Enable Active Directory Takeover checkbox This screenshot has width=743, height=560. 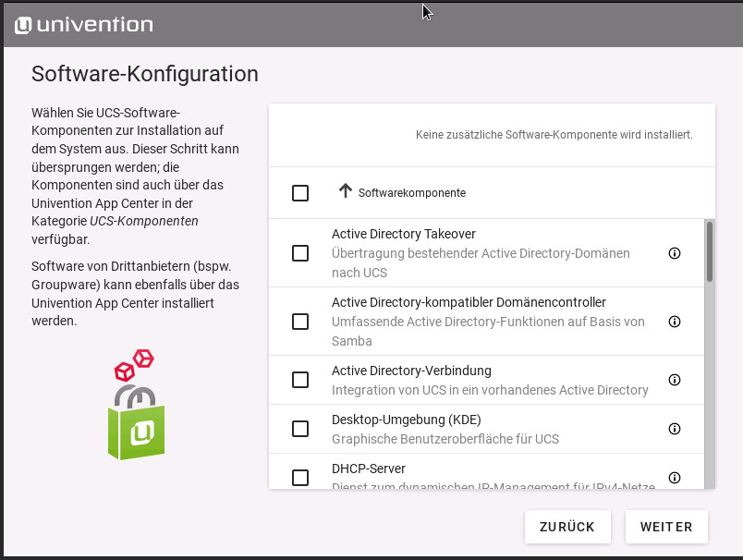[x=300, y=253]
